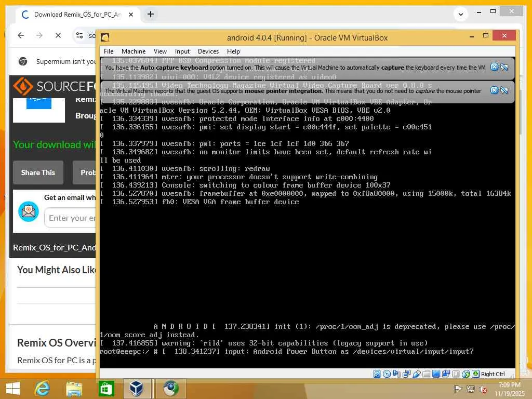Click the root@eeepc shell prompt line
This screenshot has width=532, height=399.
(x=286, y=352)
